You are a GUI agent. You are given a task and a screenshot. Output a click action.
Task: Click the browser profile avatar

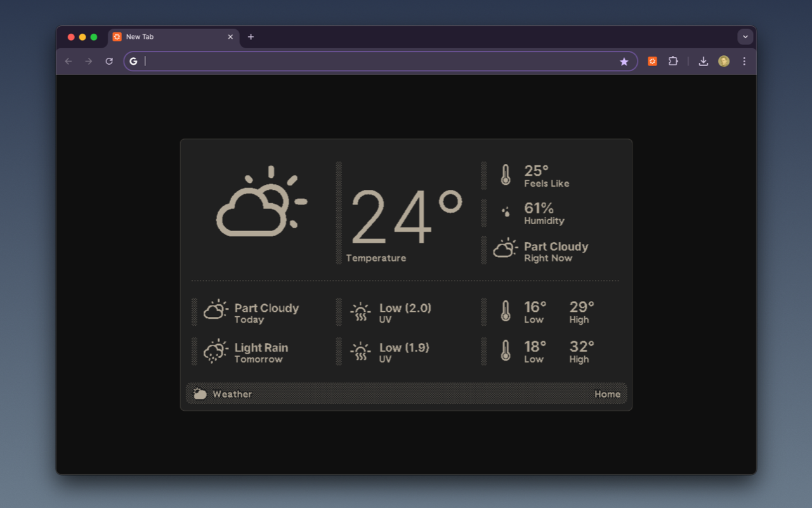(724, 61)
